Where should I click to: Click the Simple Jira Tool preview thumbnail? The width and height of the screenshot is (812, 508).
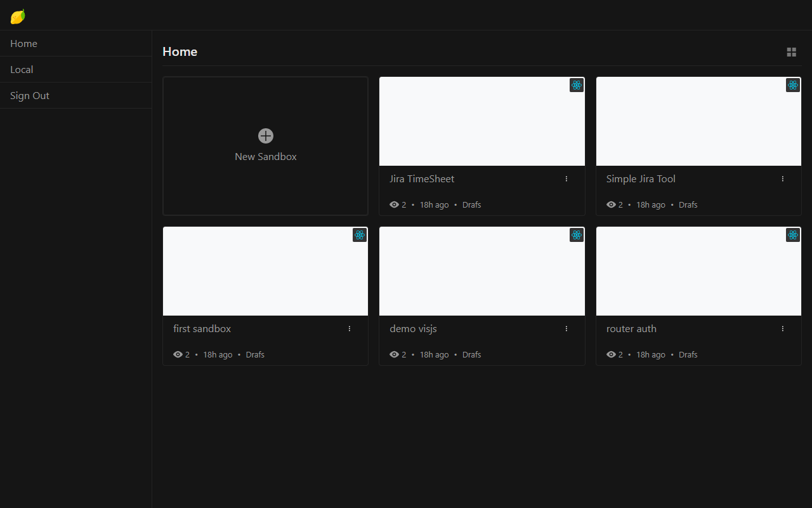click(698, 121)
